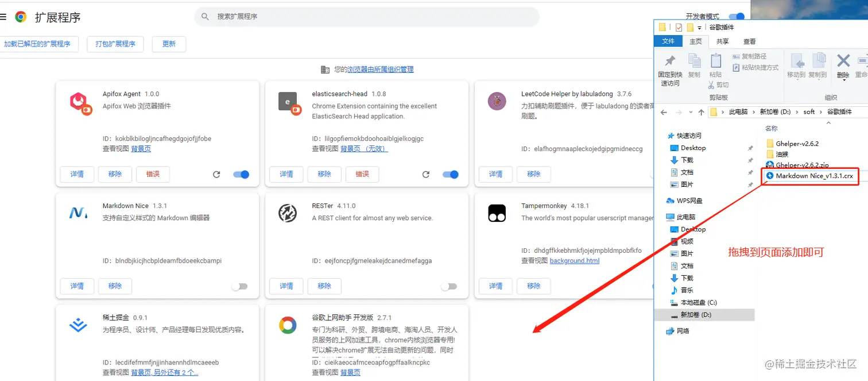Expand the breadcrumb chevron after soft

tap(821, 112)
